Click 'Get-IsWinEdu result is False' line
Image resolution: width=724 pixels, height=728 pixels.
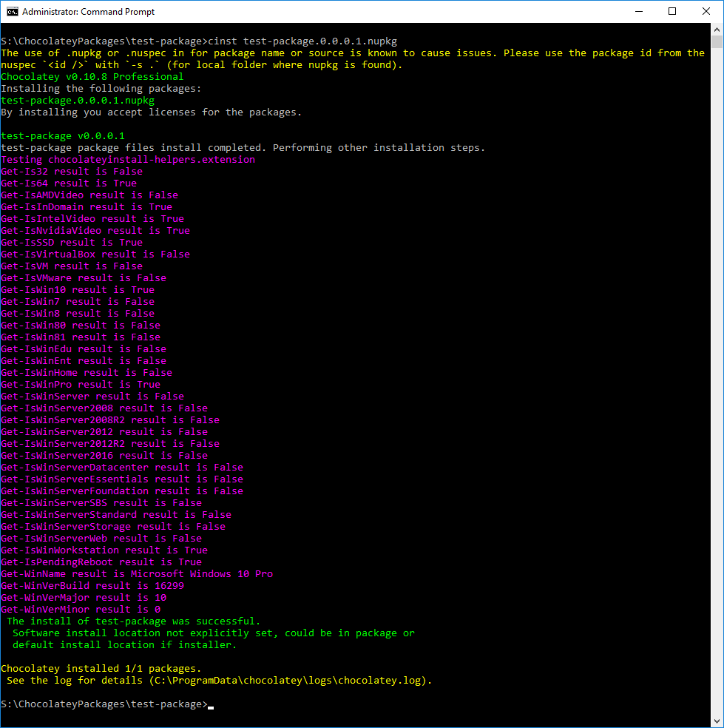click(x=84, y=349)
